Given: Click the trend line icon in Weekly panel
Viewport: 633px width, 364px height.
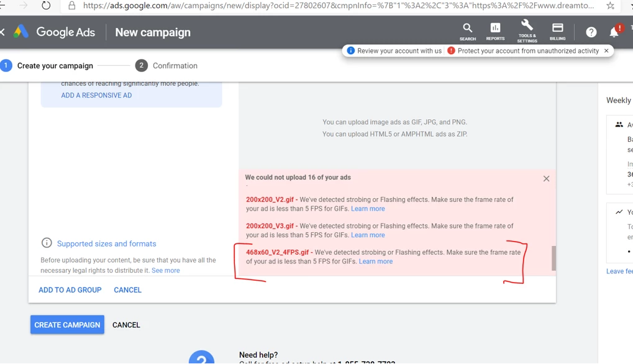Looking at the screenshot, I should click(x=619, y=212).
